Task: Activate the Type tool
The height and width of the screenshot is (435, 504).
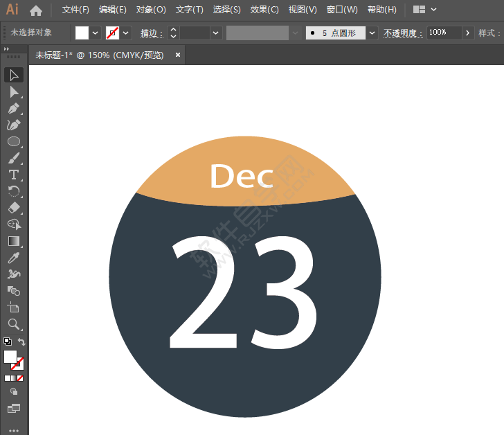Action: coord(14,175)
